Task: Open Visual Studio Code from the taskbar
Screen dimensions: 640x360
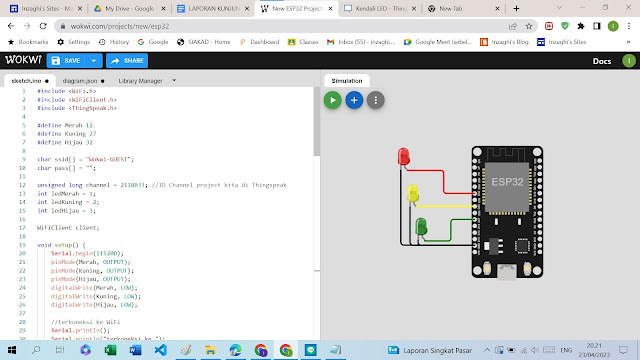Action: [x=160, y=350]
